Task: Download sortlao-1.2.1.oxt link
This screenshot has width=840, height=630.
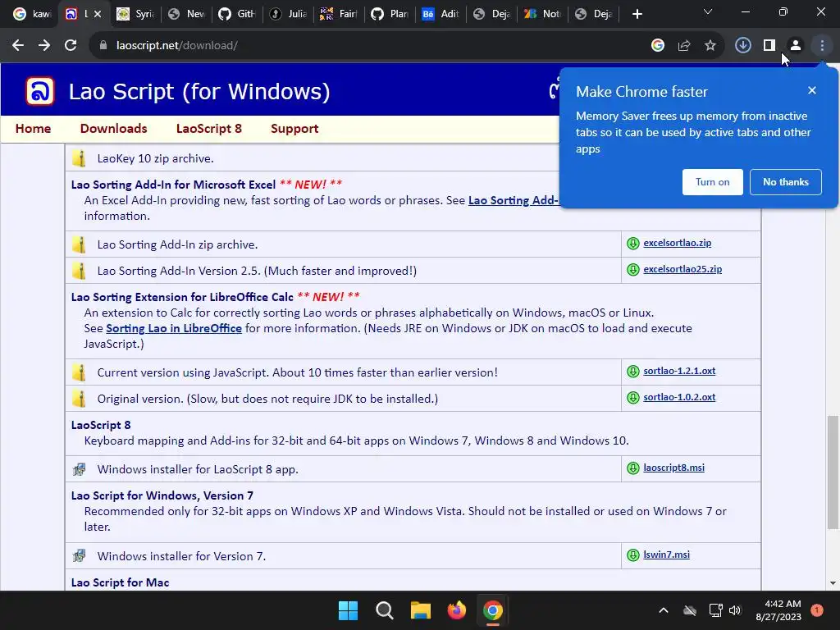Action: point(679,371)
